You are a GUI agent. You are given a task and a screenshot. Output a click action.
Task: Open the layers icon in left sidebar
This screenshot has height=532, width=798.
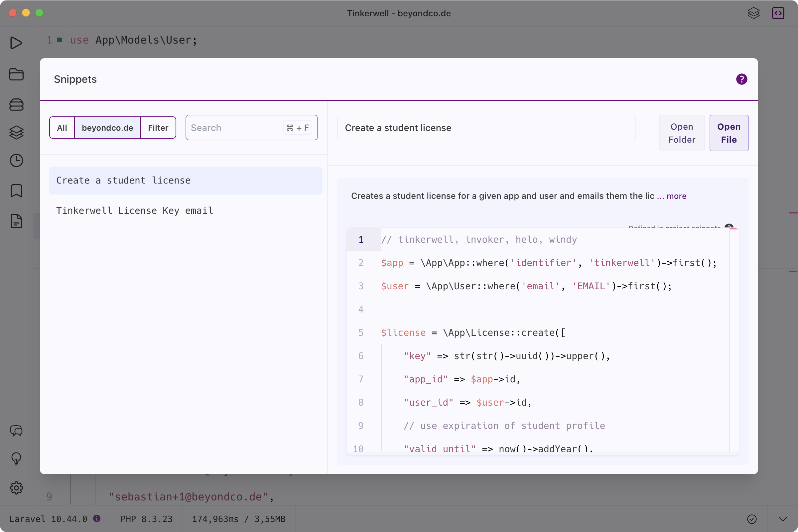(16, 132)
